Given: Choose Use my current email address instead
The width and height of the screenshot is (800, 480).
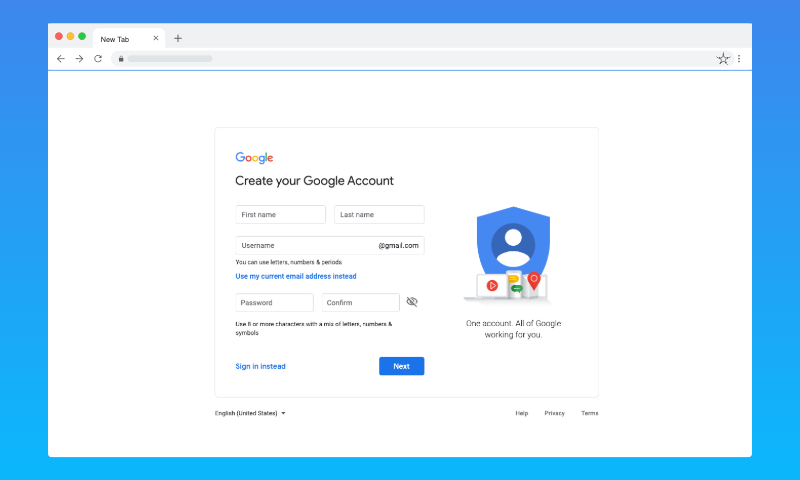Looking at the screenshot, I should pos(295,276).
